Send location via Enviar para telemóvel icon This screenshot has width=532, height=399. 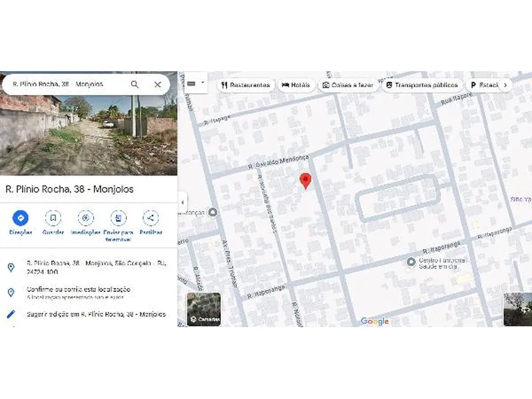pos(118,218)
